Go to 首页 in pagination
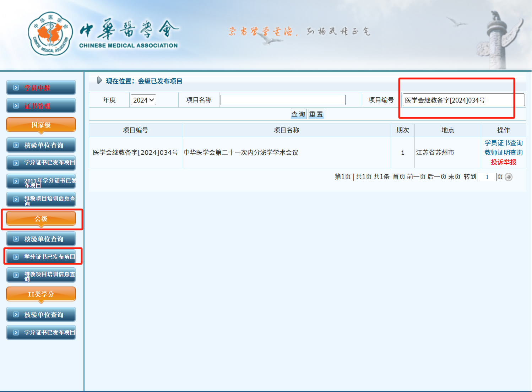The image size is (532, 392). (x=399, y=177)
